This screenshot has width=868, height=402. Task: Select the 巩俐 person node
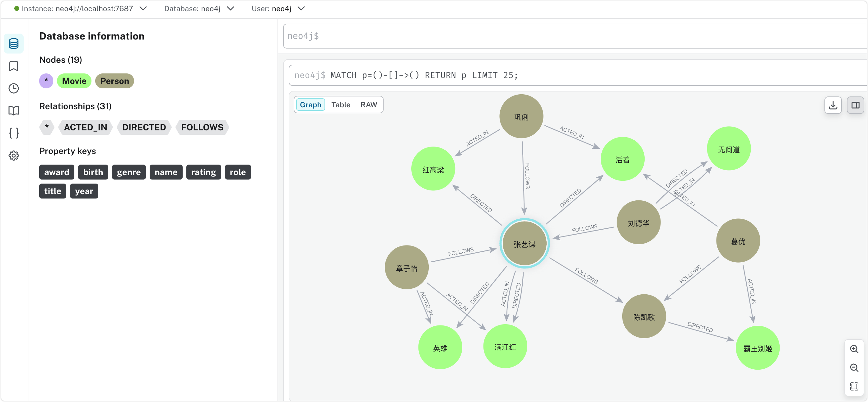521,117
